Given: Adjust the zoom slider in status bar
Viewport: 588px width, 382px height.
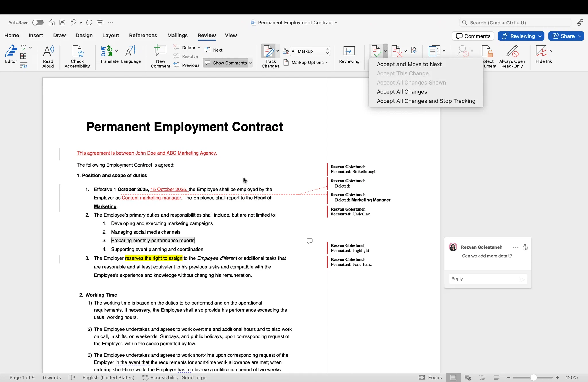Looking at the screenshot, I should point(533,377).
